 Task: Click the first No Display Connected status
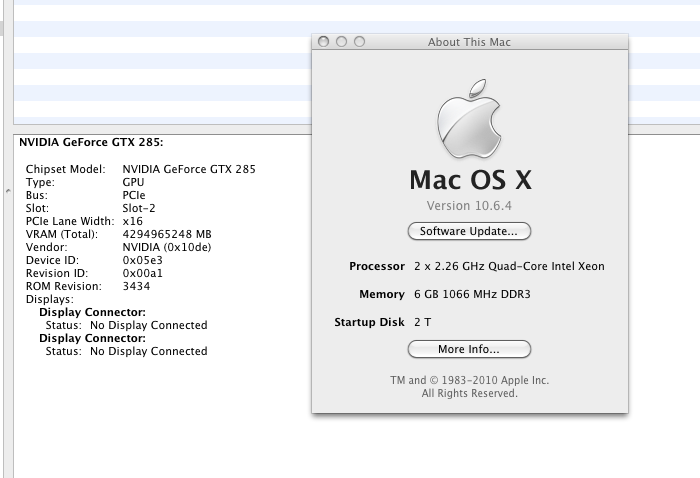pos(149,325)
